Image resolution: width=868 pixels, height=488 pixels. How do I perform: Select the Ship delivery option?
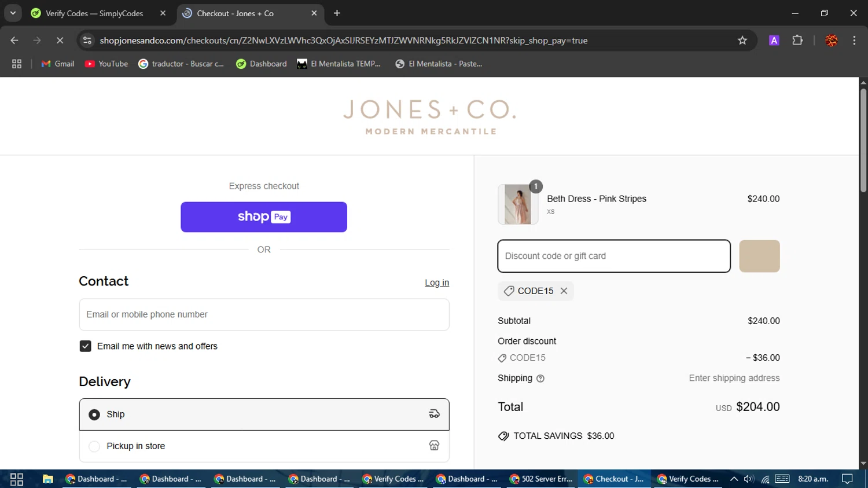tap(264, 414)
